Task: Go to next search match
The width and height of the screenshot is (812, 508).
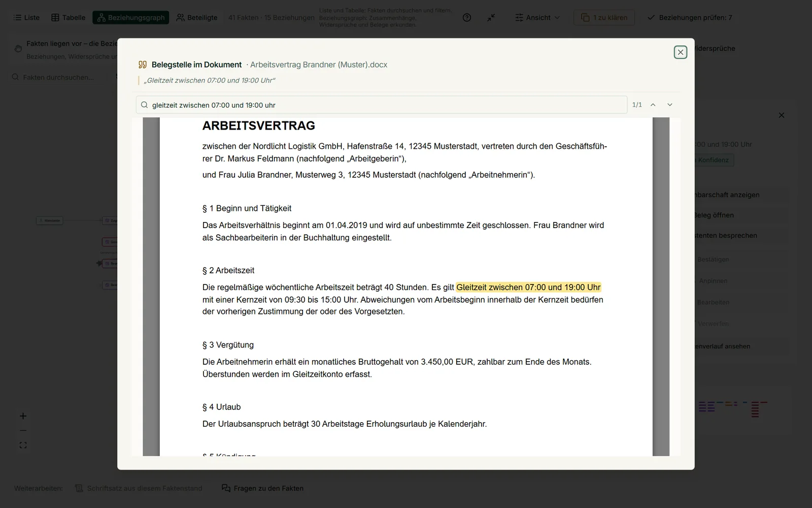Action: (x=670, y=105)
